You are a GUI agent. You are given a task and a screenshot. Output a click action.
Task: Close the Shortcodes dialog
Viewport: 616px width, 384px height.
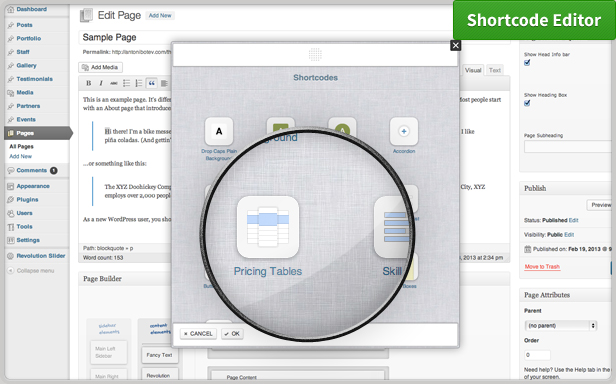point(455,46)
